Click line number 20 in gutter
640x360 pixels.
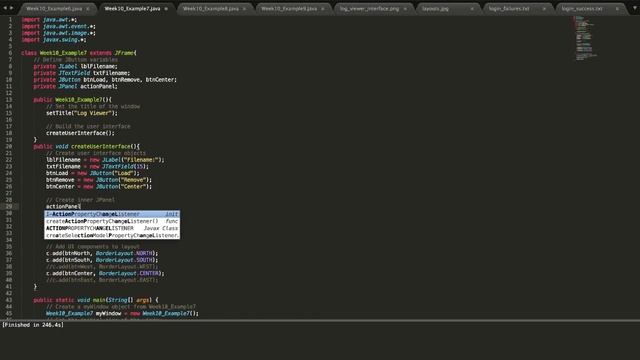point(9,146)
